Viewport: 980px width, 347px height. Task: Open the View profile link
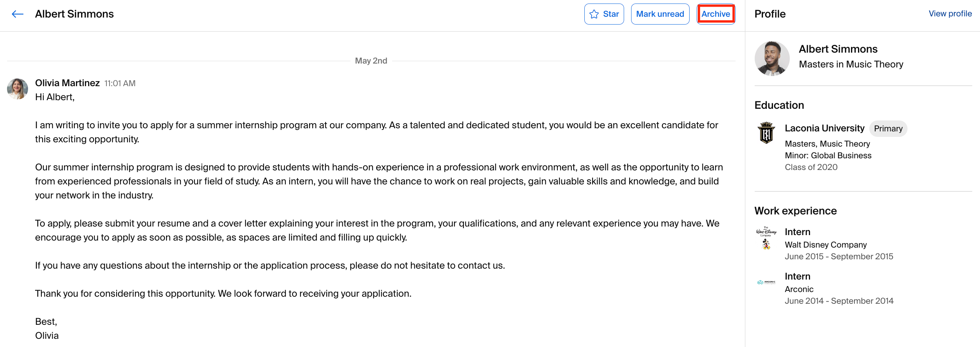[950, 14]
